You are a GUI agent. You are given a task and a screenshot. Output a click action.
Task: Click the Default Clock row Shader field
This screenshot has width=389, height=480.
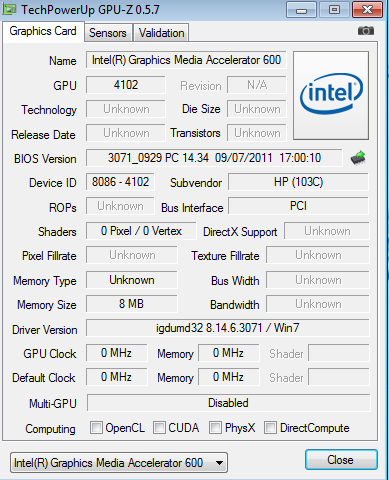click(x=339, y=377)
